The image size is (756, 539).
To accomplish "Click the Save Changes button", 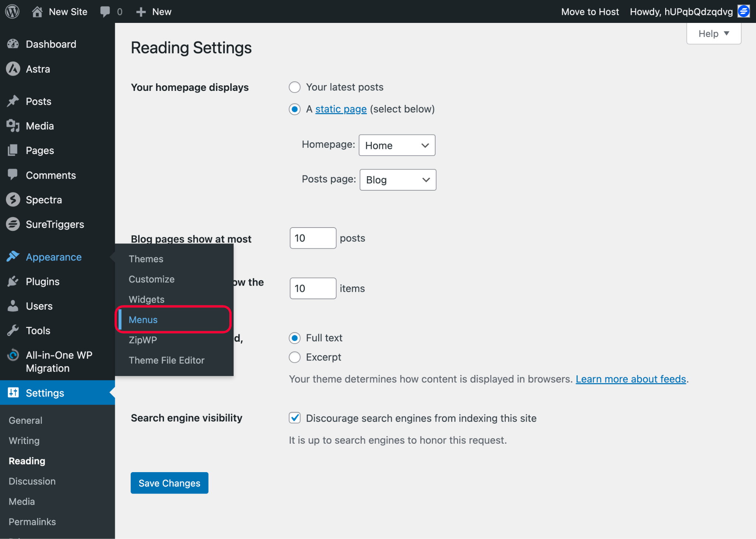I will (x=169, y=483).
